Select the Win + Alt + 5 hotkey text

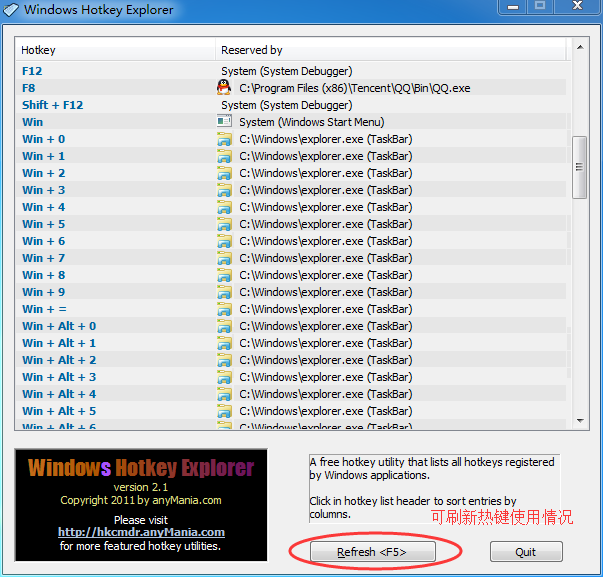click(x=59, y=411)
